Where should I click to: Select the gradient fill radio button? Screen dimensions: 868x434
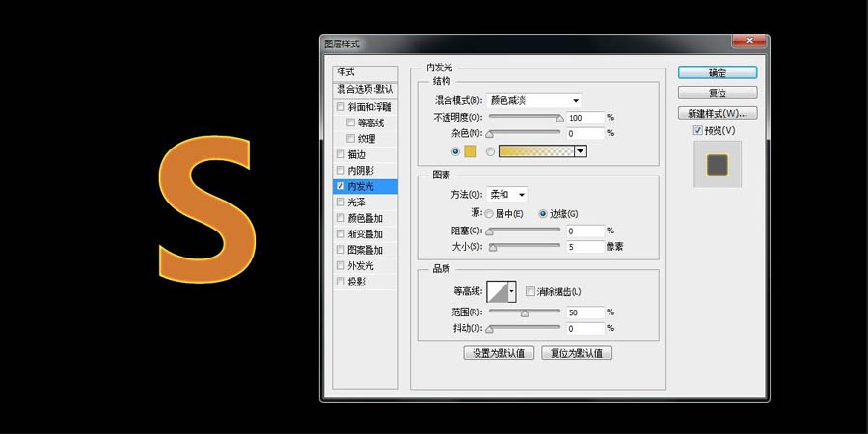pyautogui.click(x=490, y=151)
